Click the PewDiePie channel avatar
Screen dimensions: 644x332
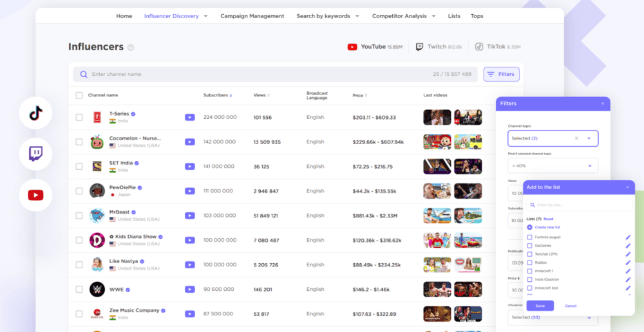[97, 191]
